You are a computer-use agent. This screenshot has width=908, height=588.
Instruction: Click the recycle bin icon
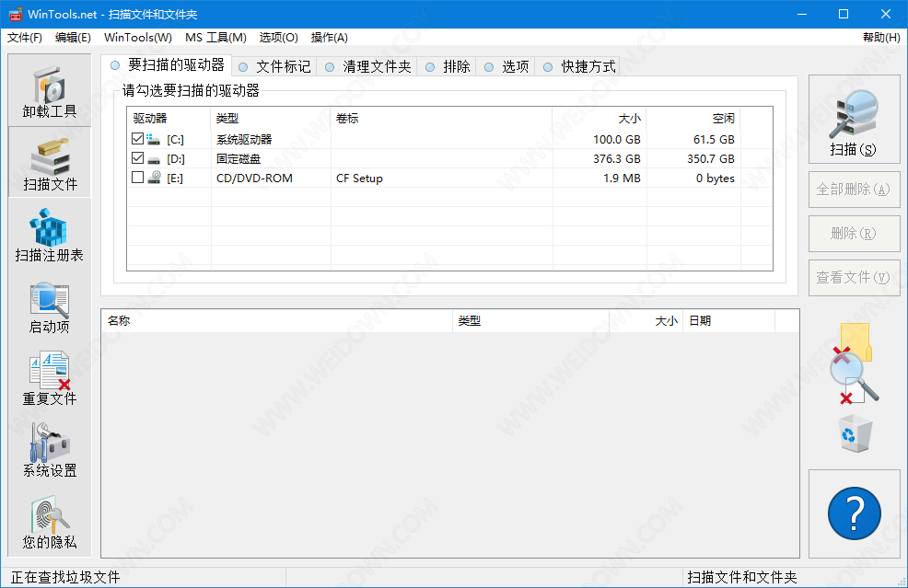856,432
